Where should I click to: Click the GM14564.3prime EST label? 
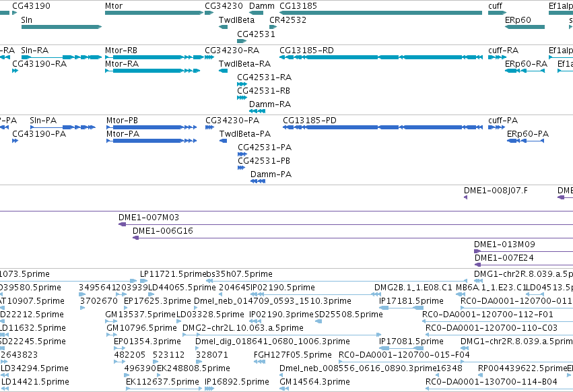click(x=314, y=382)
